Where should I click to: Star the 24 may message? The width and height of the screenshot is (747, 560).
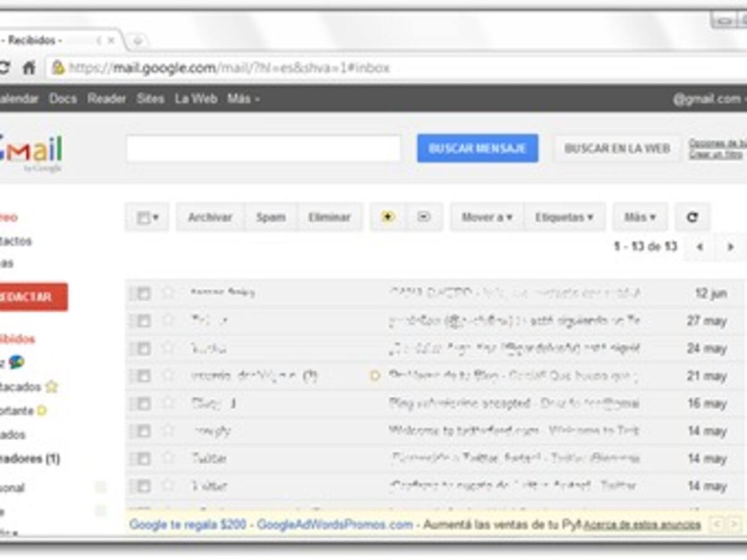point(168,348)
